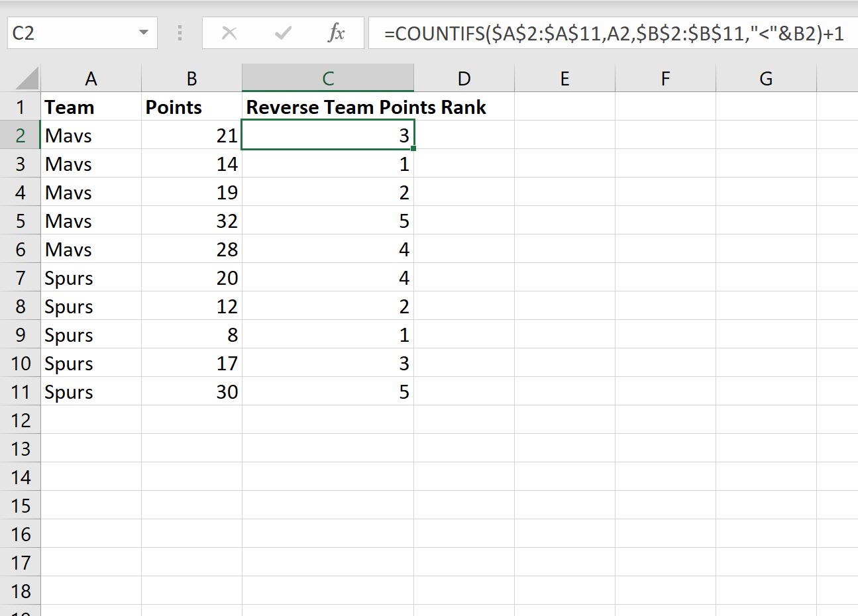Image resolution: width=858 pixels, height=616 pixels.
Task: Select column F header
Action: coord(665,78)
